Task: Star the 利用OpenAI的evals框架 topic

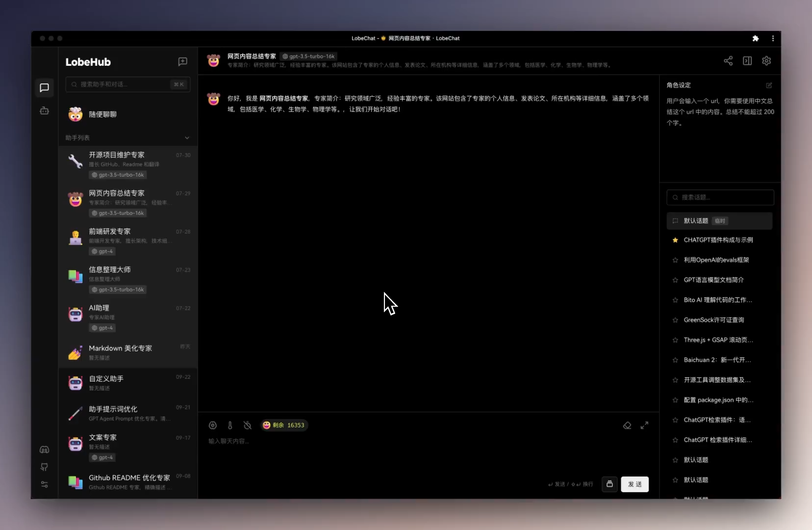Action: tap(675, 260)
